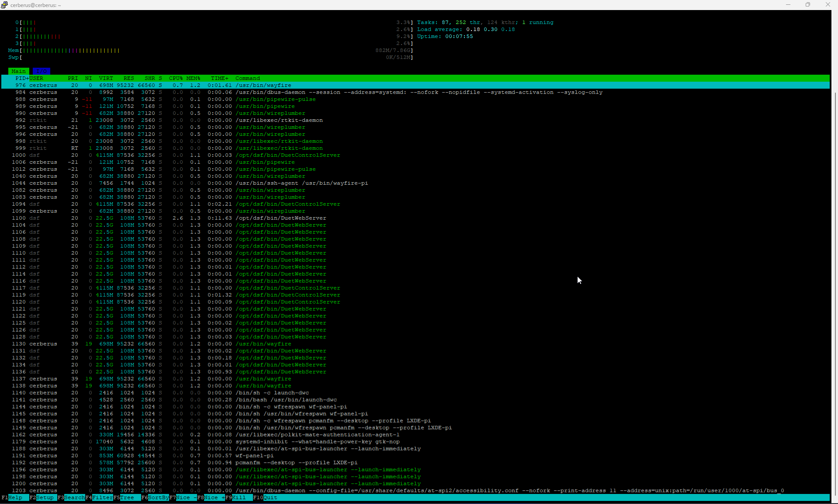Image resolution: width=838 pixels, height=504 pixels.
Task: Select PID 992 rtkit-daemon row
Action: tap(415, 120)
